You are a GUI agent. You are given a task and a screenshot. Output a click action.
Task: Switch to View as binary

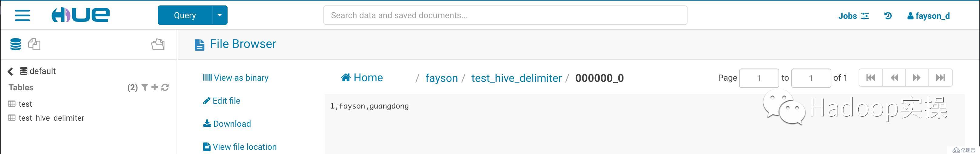tap(236, 78)
